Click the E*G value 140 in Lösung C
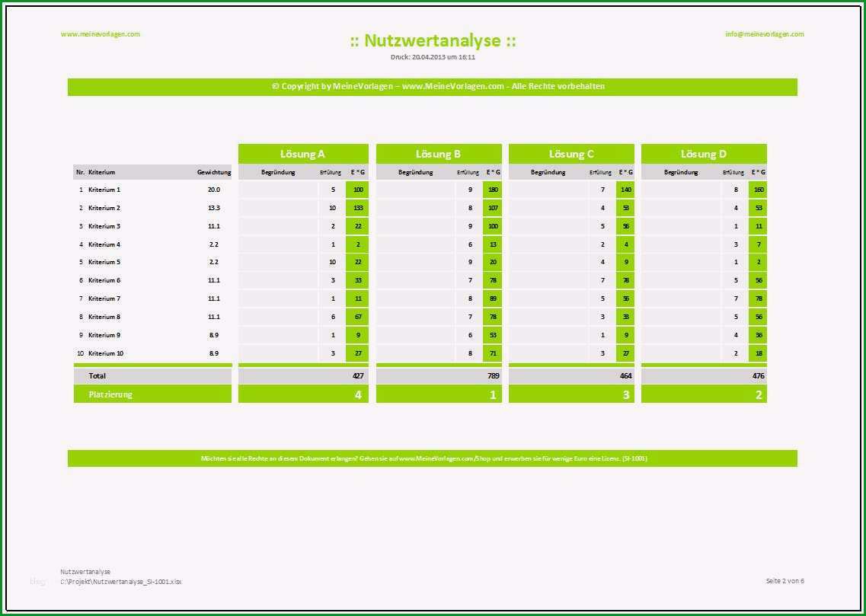This screenshot has width=866, height=616. 625,190
